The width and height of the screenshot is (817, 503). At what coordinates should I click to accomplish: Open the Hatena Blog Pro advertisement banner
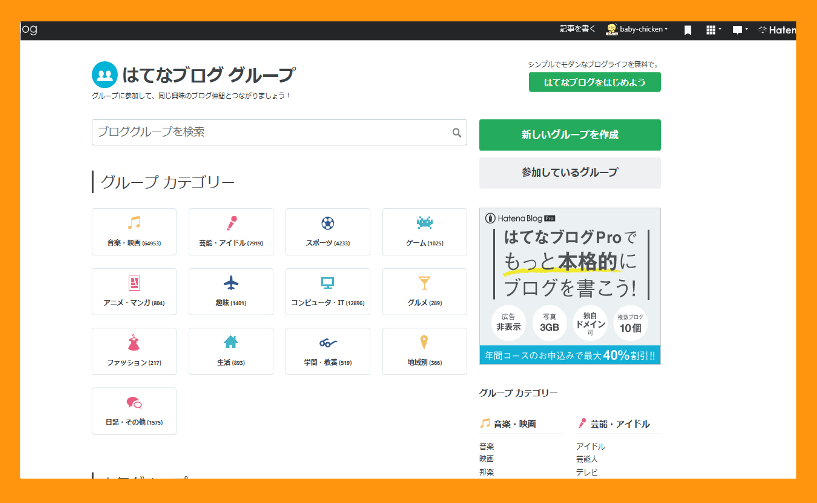pyautogui.click(x=570, y=286)
